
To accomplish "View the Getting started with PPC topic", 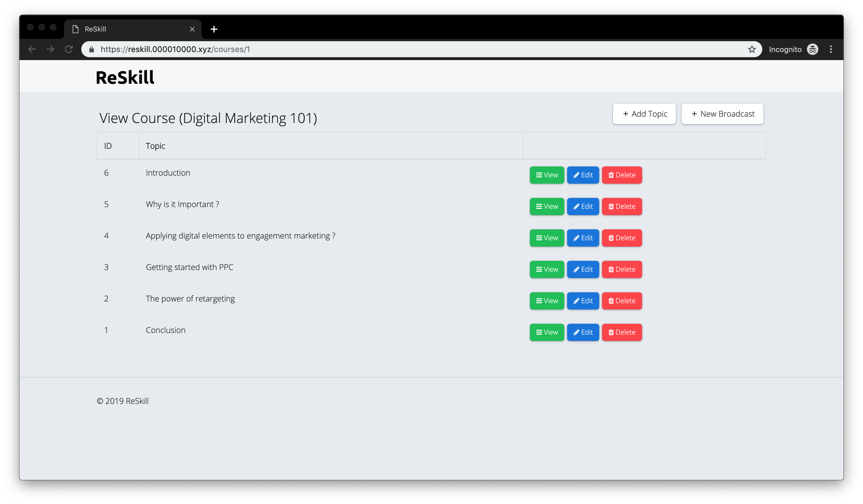I will pyautogui.click(x=547, y=269).
